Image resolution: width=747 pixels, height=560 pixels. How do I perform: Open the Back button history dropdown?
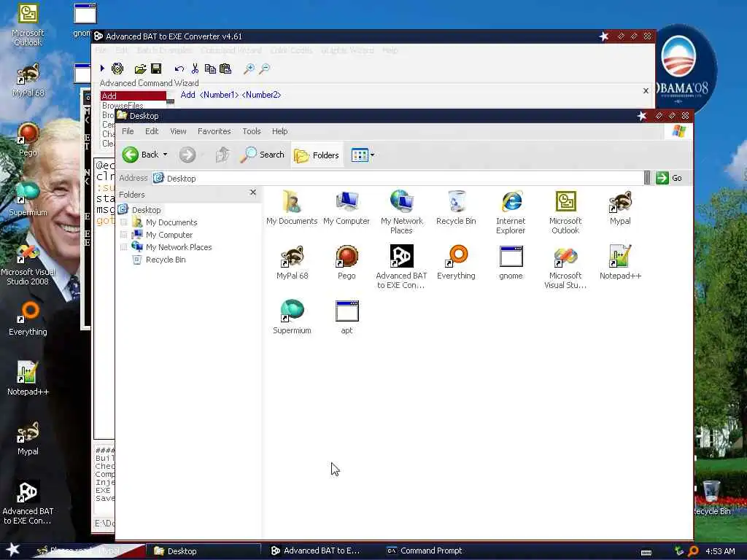[x=166, y=155]
